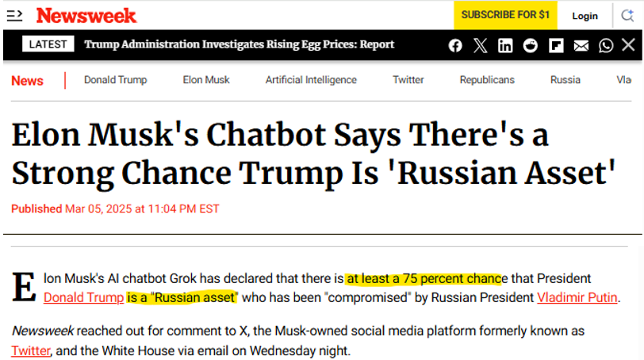The height and width of the screenshot is (360, 644).
Task: Select the Republicans topic tab
Action: point(487,80)
